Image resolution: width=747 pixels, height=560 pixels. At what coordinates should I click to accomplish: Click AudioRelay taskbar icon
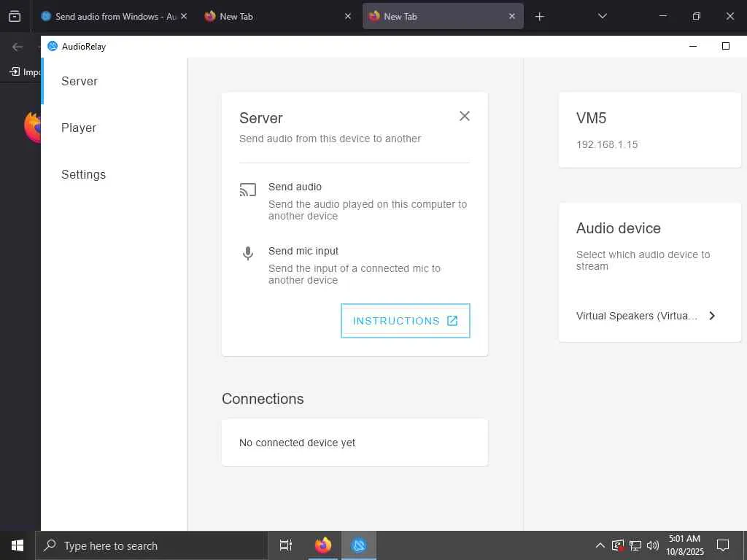tap(359, 545)
